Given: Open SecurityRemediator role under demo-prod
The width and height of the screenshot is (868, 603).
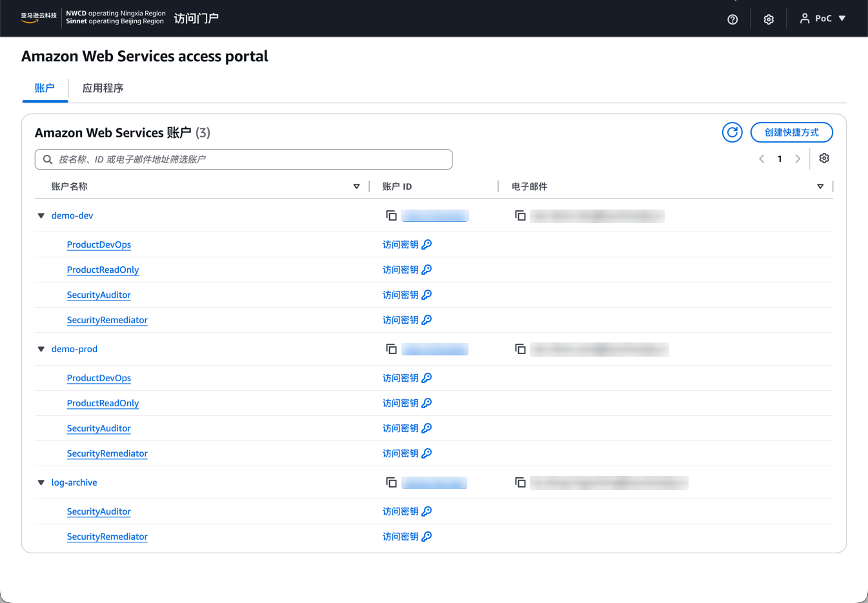Looking at the screenshot, I should coord(107,453).
